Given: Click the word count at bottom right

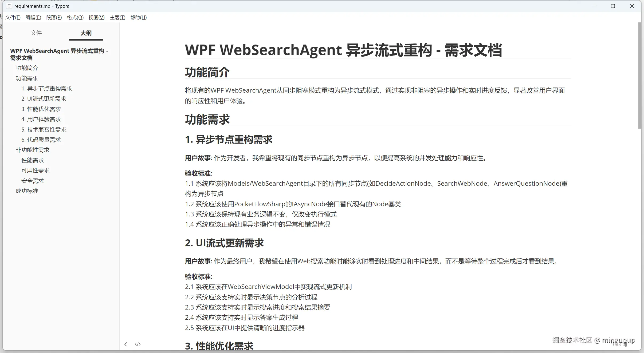Looking at the screenshot, I should tap(619, 345).
